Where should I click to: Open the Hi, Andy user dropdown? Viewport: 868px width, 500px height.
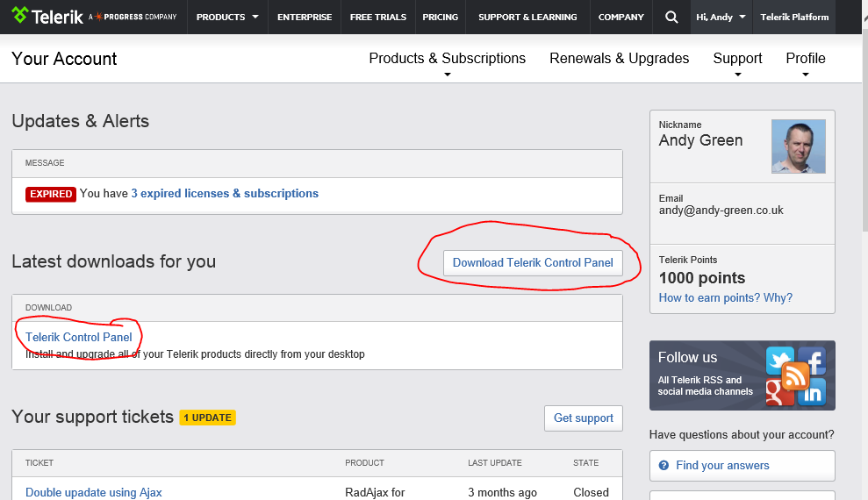[721, 17]
